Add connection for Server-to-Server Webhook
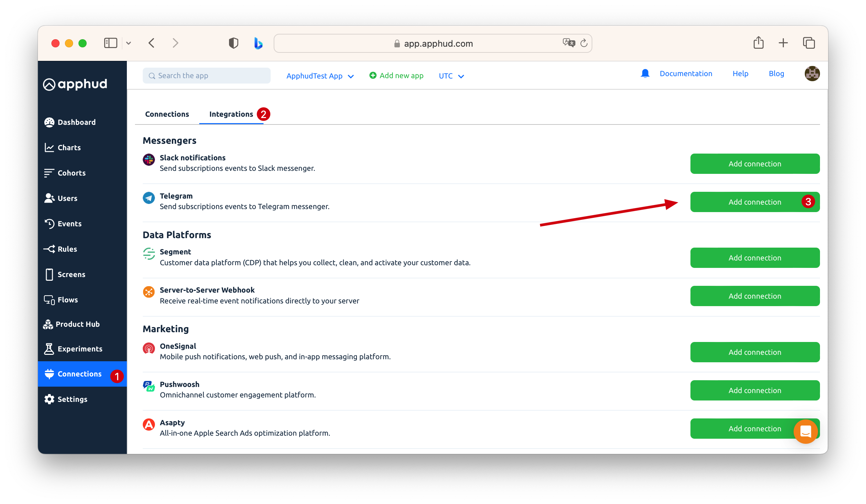This screenshot has width=866, height=504. point(755,296)
